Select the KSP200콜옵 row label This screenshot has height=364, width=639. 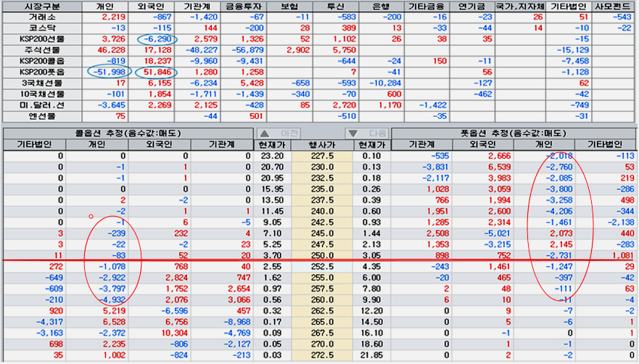41,61
